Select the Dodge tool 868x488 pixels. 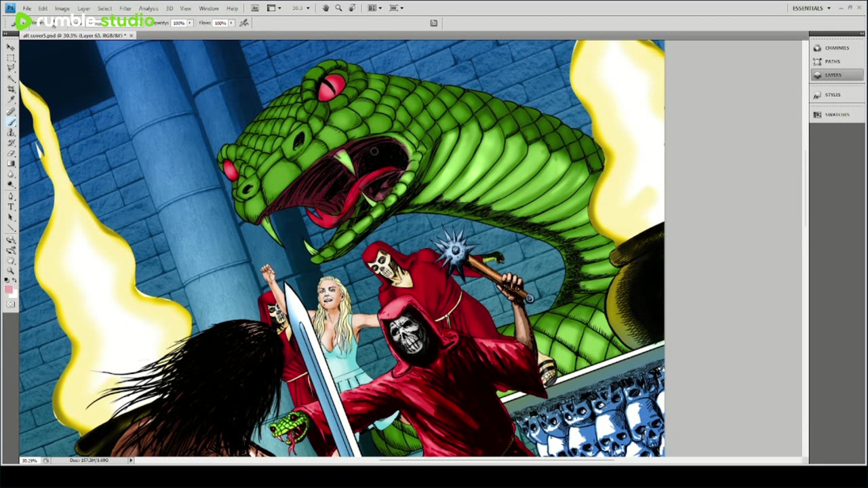pyautogui.click(x=11, y=184)
